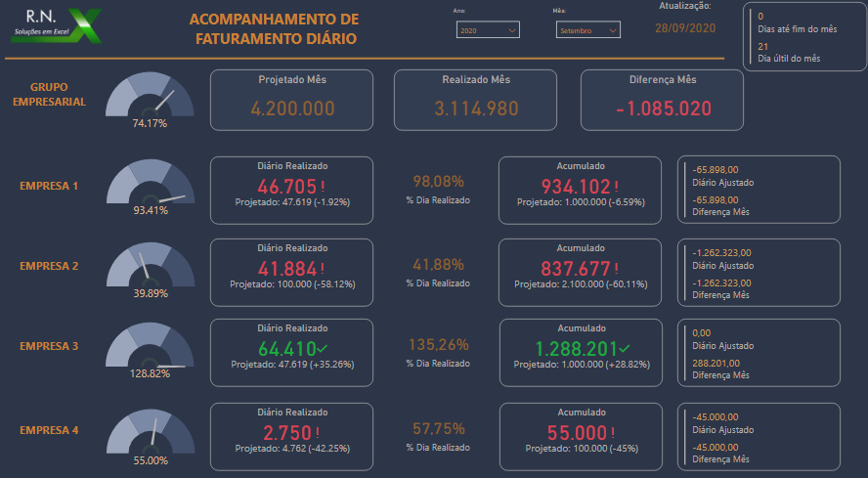Screen dimensions: 868x478
Task: Click the Empresa 4 gauge at 55.00%
Action: click(x=150, y=432)
